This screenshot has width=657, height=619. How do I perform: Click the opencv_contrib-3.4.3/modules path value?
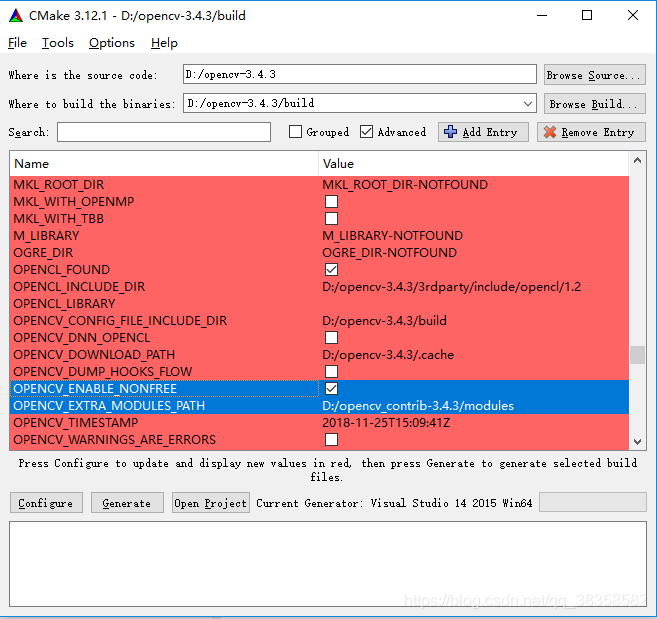coord(418,406)
